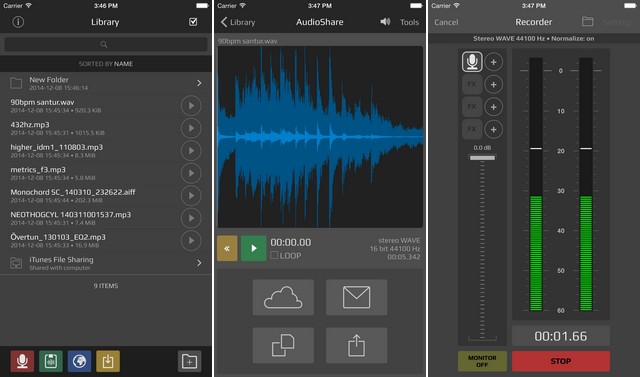Open the Tools menu
This screenshot has height=377, width=640.
(409, 22)
